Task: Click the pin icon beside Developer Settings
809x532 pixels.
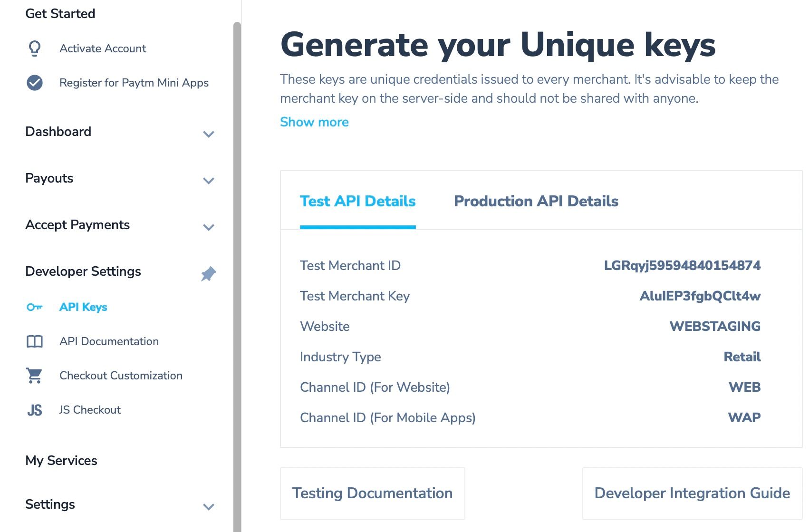Action: [x=209, y=274]
